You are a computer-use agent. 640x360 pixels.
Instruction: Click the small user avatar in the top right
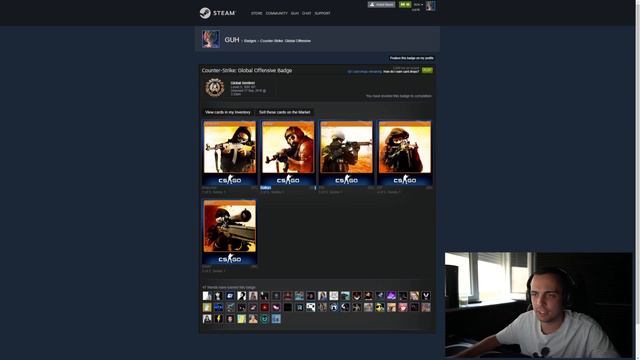430,5
